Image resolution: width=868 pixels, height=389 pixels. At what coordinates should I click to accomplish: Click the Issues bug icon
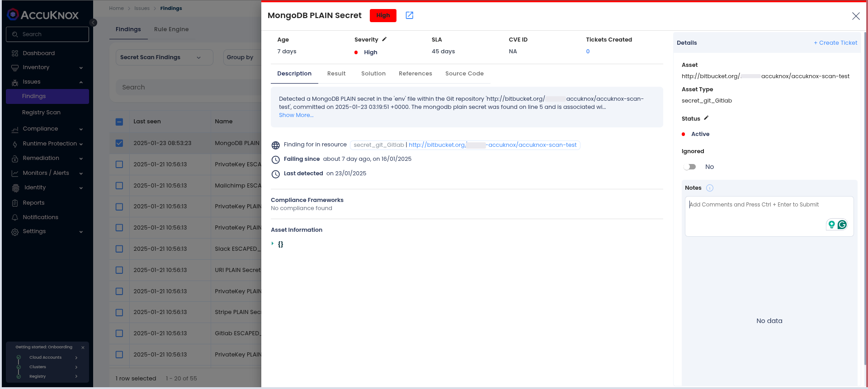pos(15,82)
